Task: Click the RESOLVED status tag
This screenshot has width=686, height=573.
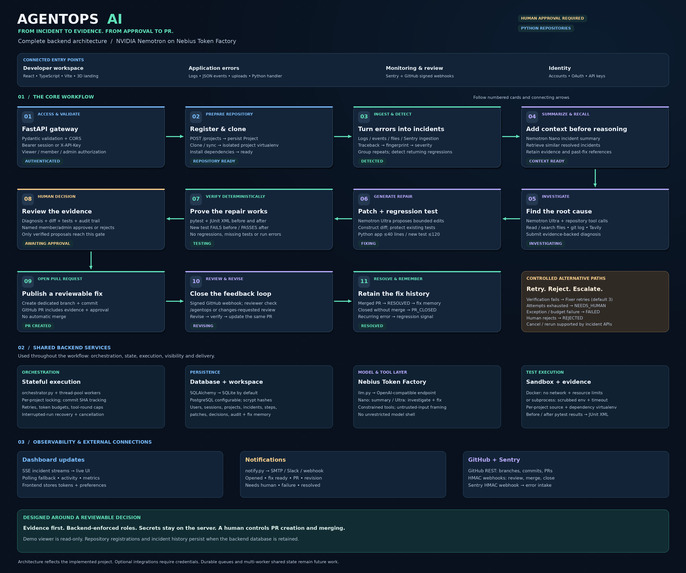Action: pyautogui.click(x=372, y=326)
